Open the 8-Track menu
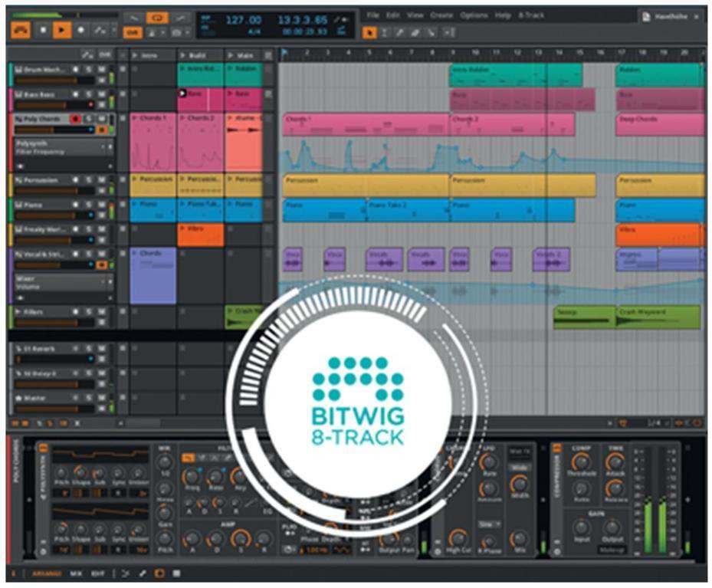 [x=531, y=15]
